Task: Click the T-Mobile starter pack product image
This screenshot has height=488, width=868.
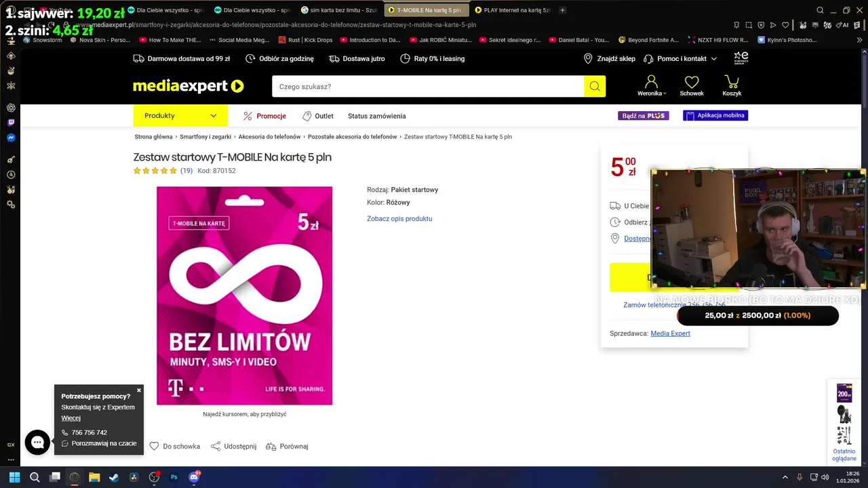Action: 244,296
